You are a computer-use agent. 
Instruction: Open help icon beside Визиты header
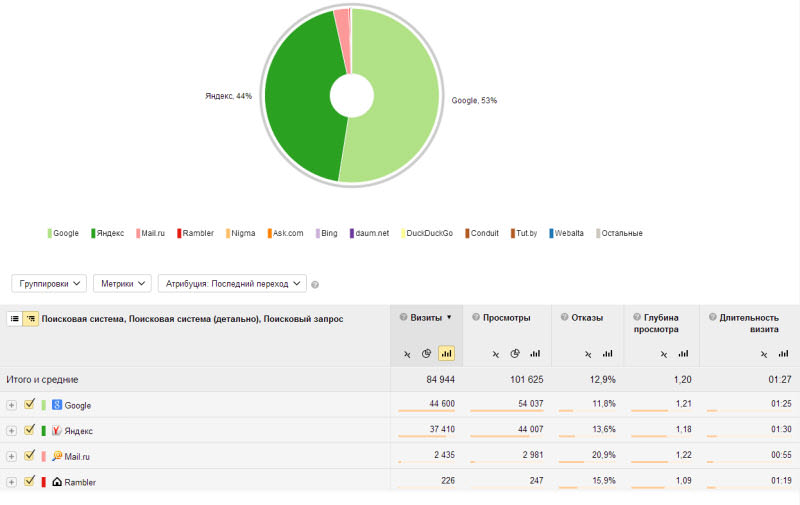click(403, 317)
